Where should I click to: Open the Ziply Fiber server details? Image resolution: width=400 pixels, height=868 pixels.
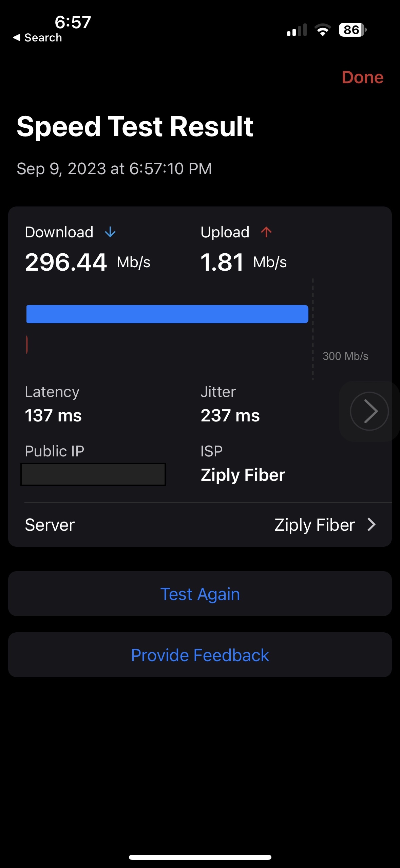point(315,525)
